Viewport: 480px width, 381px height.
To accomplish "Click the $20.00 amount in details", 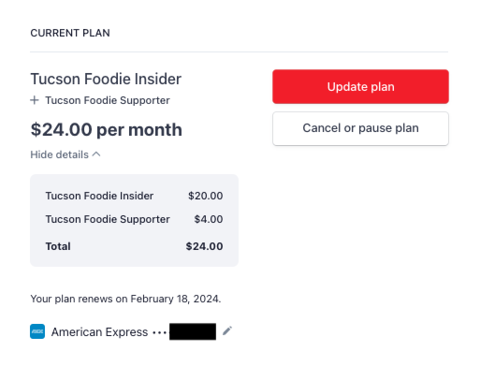I will pos(206,196).
